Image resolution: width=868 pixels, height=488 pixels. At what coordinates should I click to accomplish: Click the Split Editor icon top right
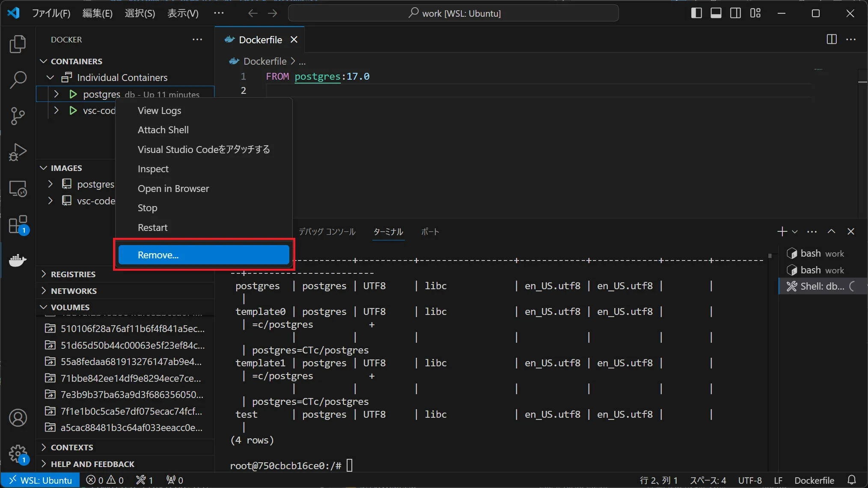coord(832,39)
